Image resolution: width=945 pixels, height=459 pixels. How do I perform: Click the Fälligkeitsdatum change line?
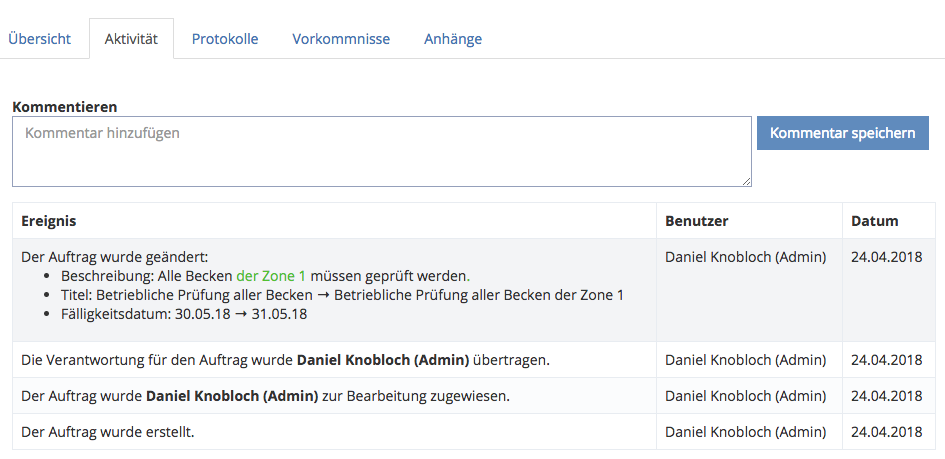(184, 314)
